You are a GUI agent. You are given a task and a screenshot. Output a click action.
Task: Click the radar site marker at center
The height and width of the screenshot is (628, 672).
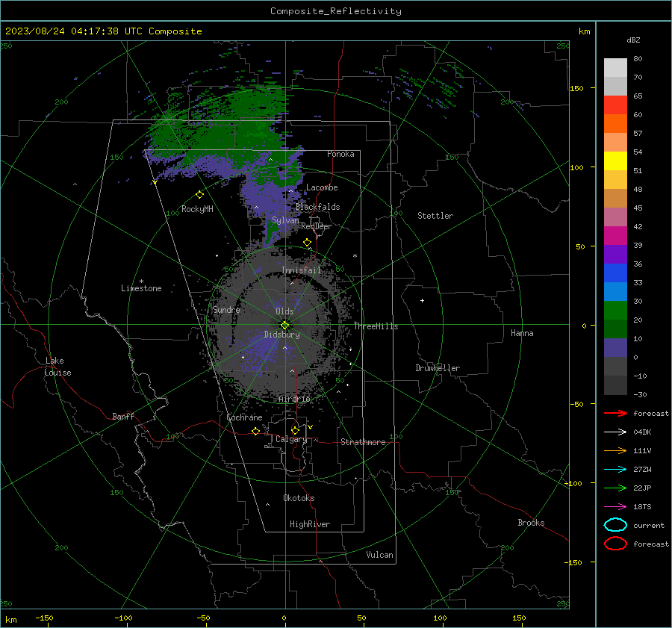[284, 326]
